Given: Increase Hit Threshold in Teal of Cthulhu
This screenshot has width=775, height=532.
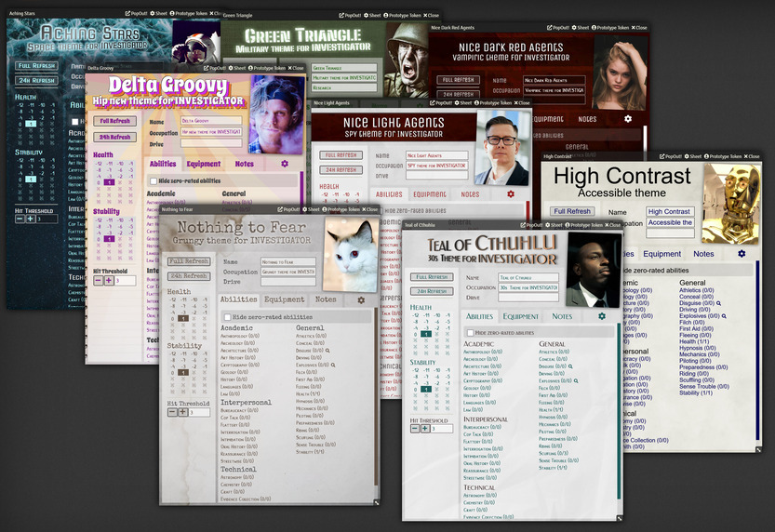Looking at the screenshot, I should [x=425, y=429].
